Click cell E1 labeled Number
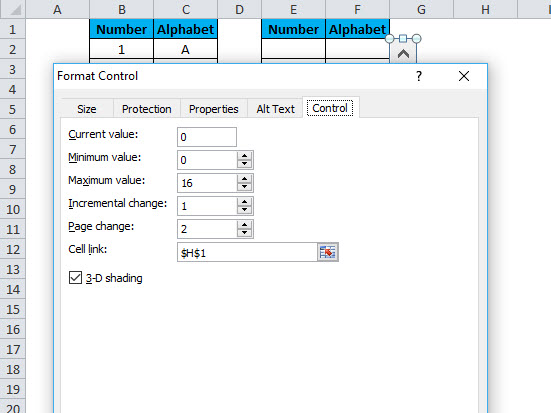This screenshot has height=413, width=551. (293, 29)
